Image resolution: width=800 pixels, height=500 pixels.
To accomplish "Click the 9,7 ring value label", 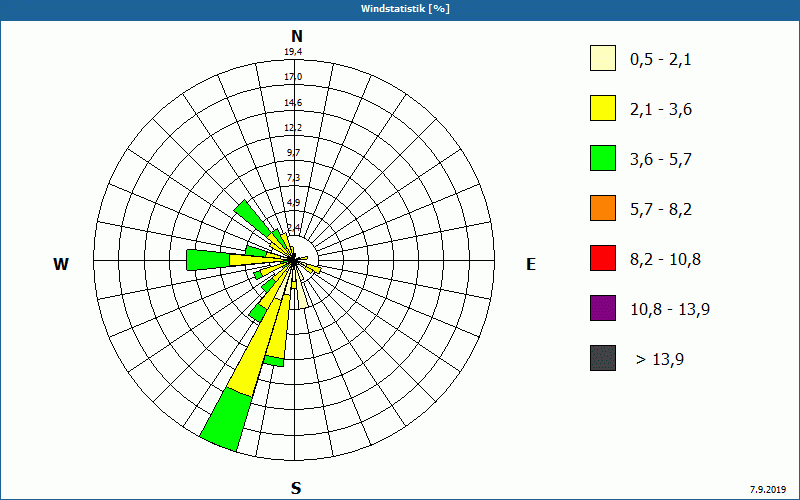I will [x=293, y=153].
